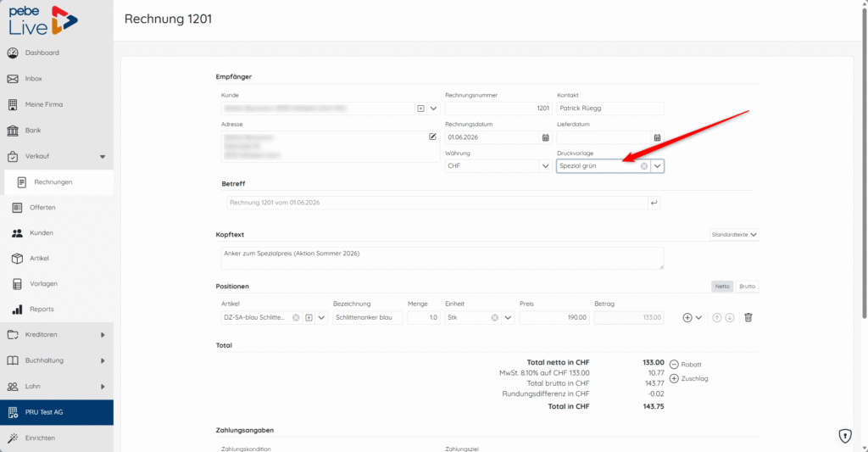Add a new customer via the plus icon

[x=420, y=109]
